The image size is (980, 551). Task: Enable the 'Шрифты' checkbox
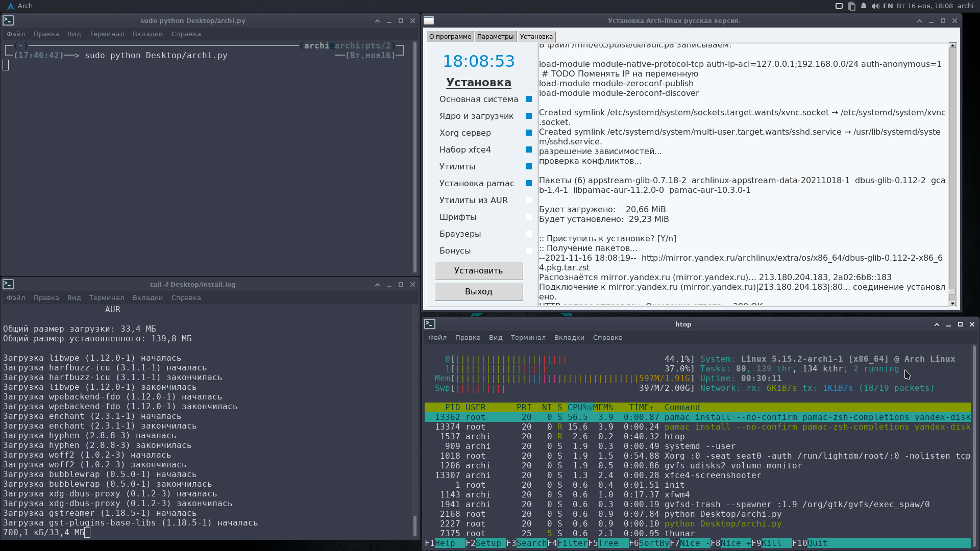529,217
